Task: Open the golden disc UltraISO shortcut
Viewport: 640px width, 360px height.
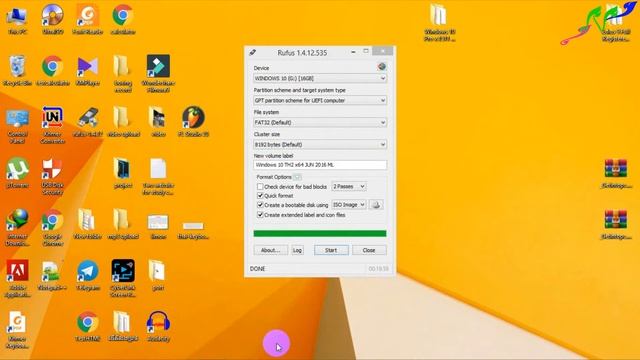Action: point(52,20)
